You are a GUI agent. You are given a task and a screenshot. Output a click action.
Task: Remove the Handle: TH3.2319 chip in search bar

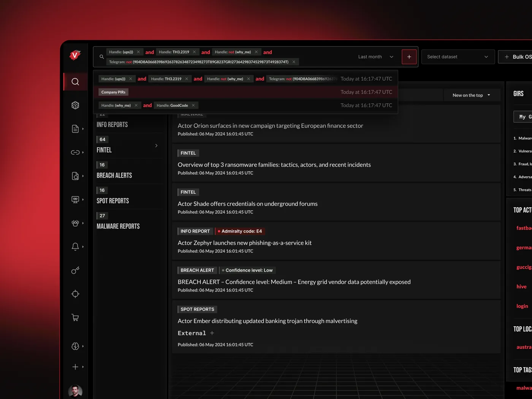194,52
